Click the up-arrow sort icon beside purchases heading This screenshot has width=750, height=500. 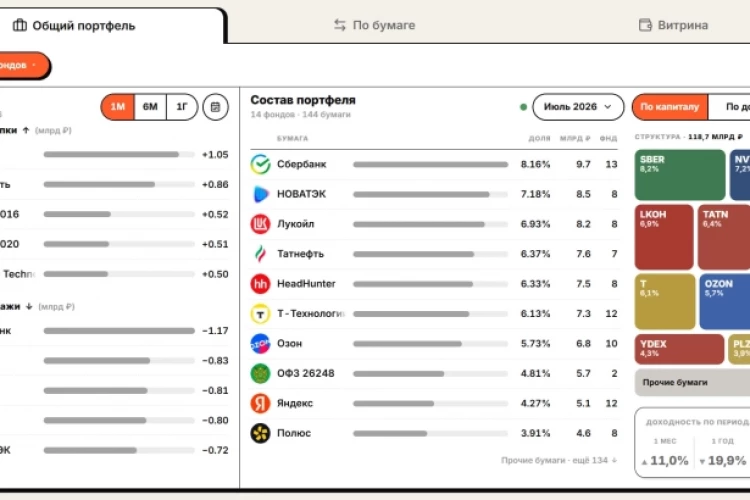(26, 130)
